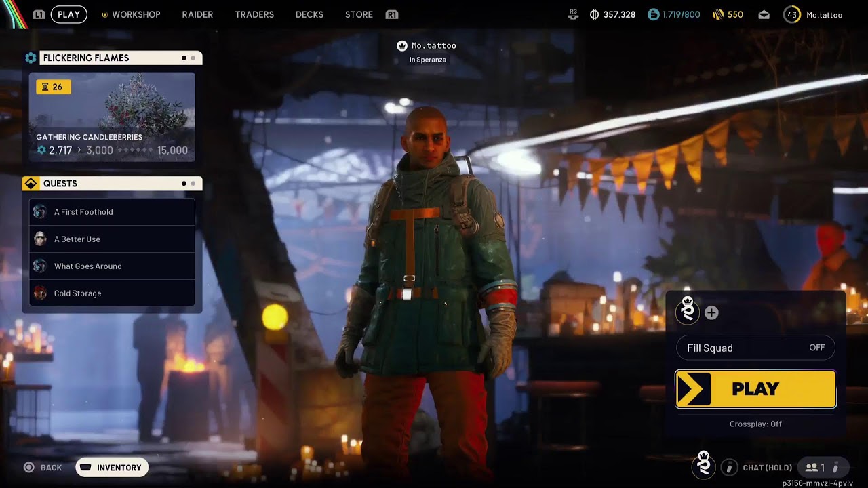Screen dimensions: 868x488
Task: Click the R3 stick icon beside coin balance
Action: pos(574,14)
